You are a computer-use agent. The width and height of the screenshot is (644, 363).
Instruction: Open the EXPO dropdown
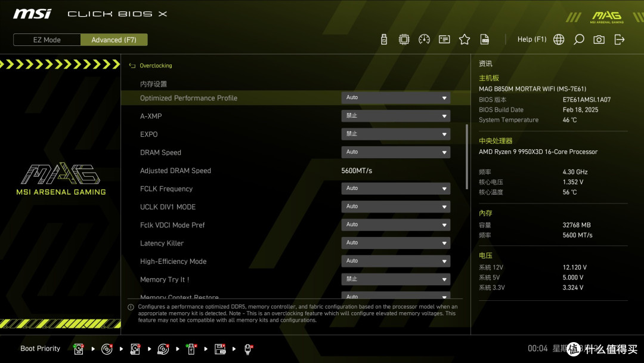395,134
